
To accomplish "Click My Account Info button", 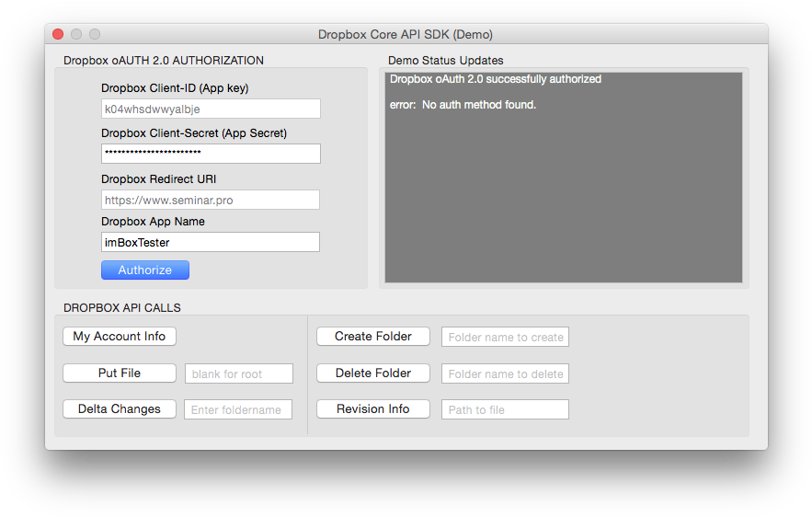I will coord(120,336).
